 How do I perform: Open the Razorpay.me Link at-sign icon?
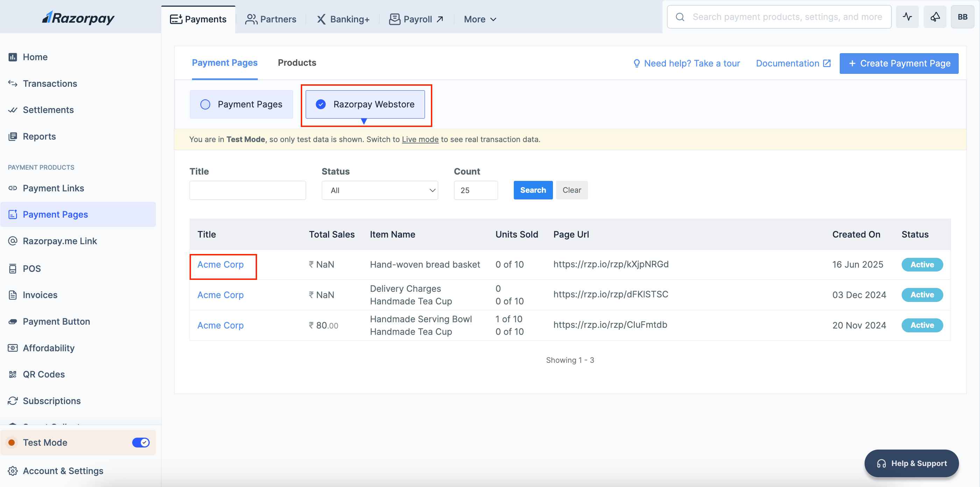click(13, 241)
